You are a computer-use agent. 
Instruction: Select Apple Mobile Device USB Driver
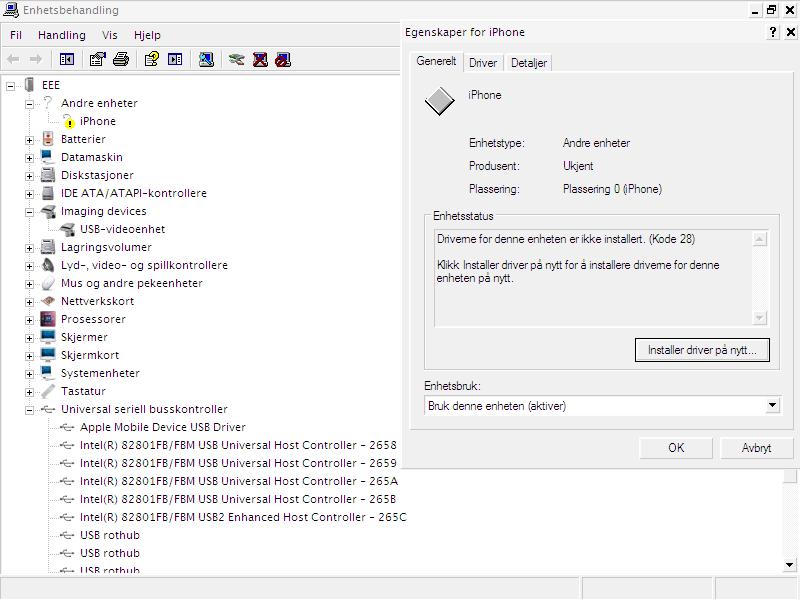pyautogui.click(x=163, y=427)
